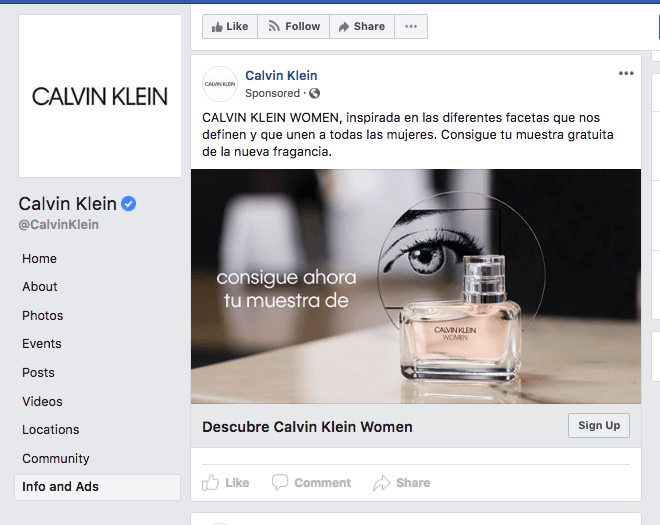Image resolution: width=660 pixels, height=525 pixels.
Task: Click the verified blue badge
Action: (128, 204)
